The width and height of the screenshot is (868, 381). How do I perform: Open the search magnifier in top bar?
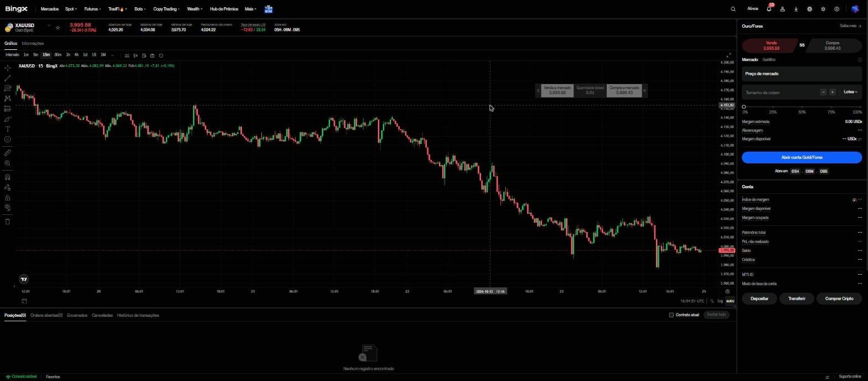[x=733, y=9]
